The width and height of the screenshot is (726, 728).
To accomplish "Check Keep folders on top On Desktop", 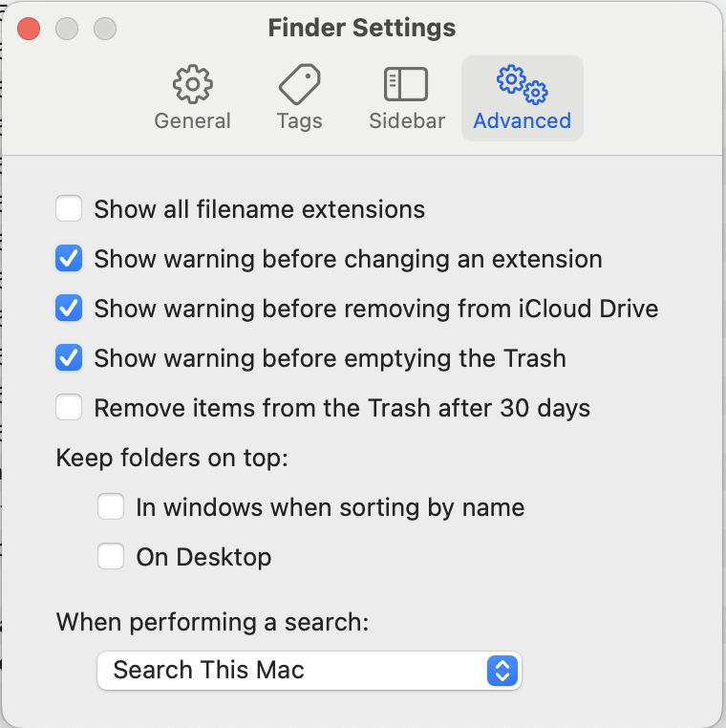I will point(111,557).
